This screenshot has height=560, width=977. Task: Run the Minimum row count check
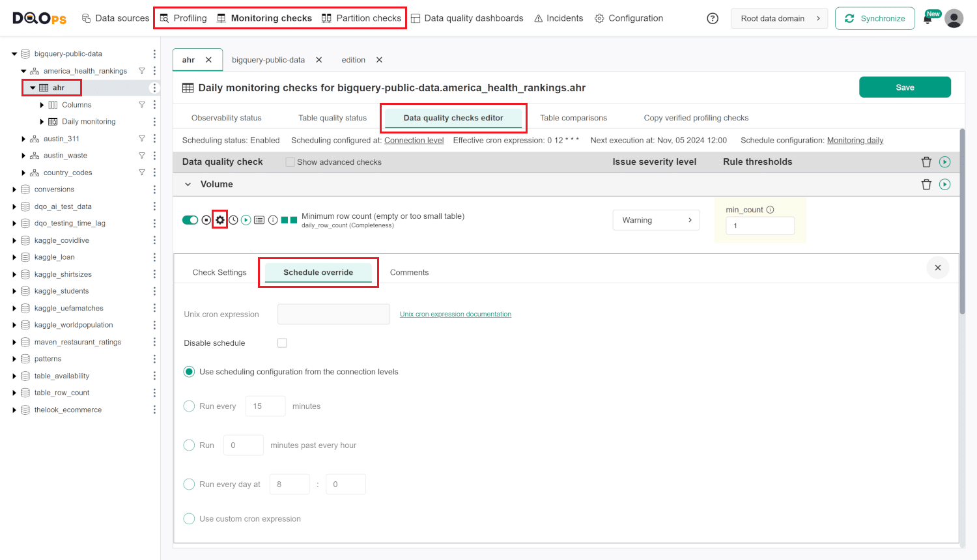246,220
